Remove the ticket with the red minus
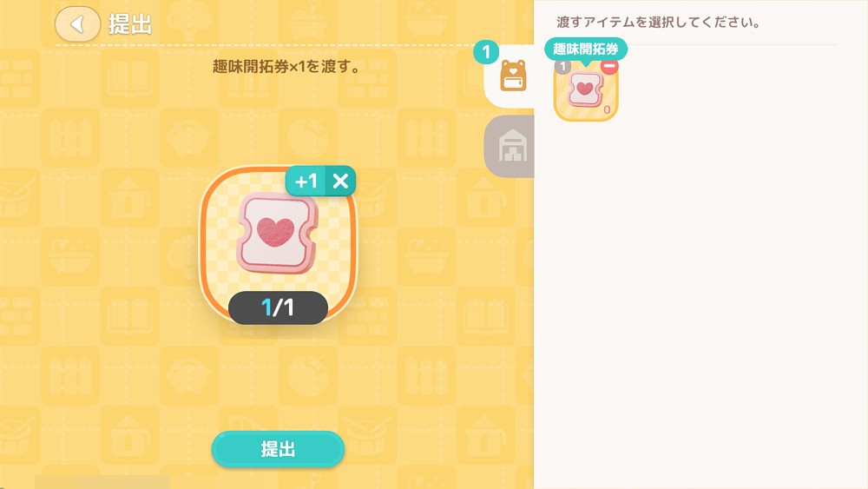This screenshot has width=868, height=489. pyautogui.click(x=609, y=67)
